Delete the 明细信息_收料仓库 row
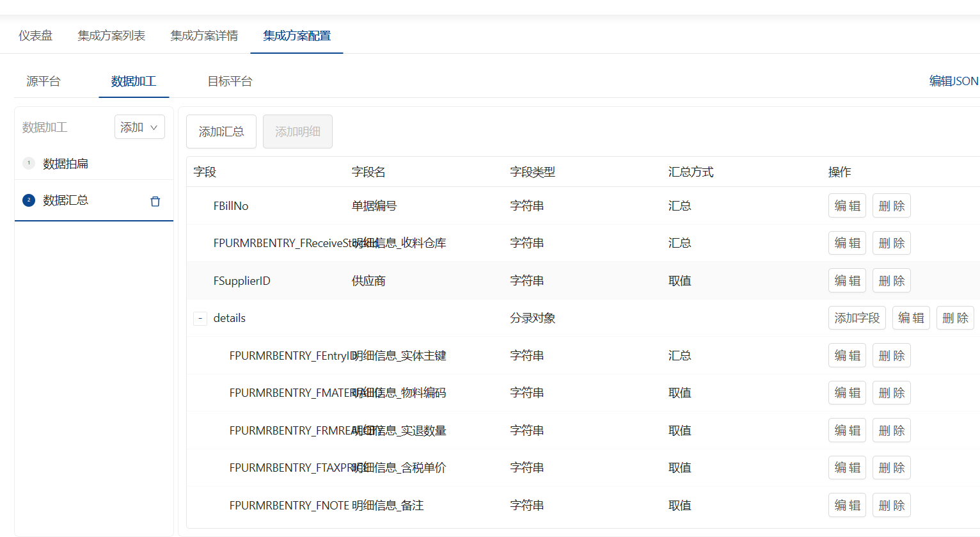This screenshot has width=980, height=537. pyautogui.click(x=891, y=243)
